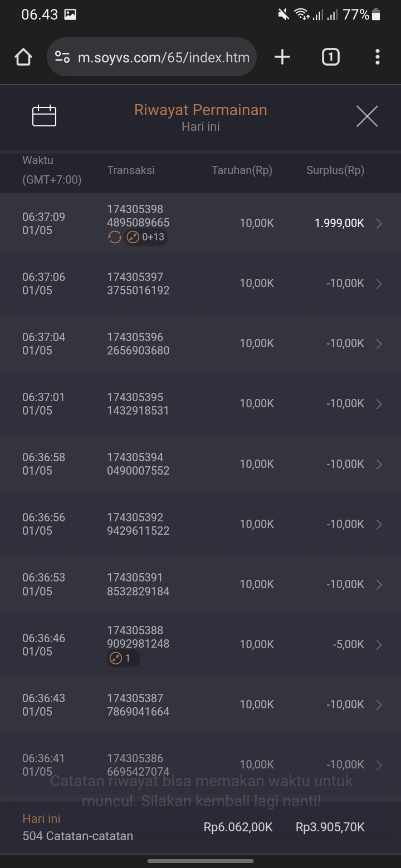The image size is (401, 868).
Task: Tap the free spin 0+13 badge
Action: pos(146,238)
